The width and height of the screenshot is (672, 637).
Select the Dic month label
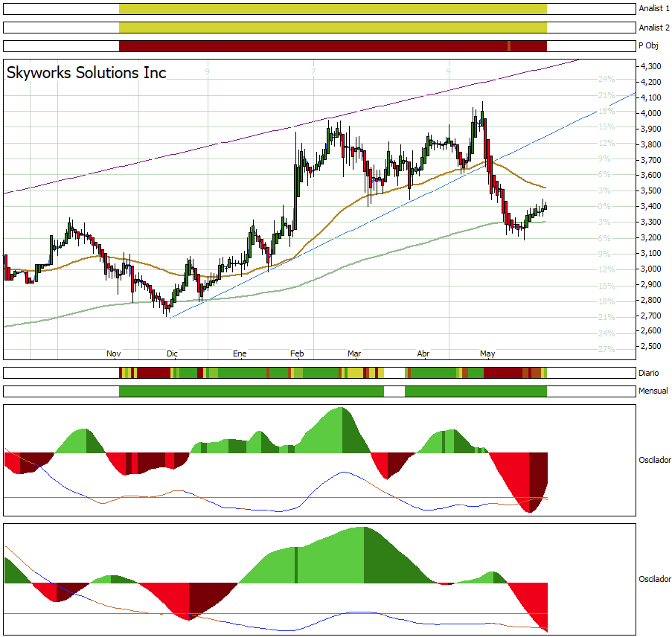(172, 353)
